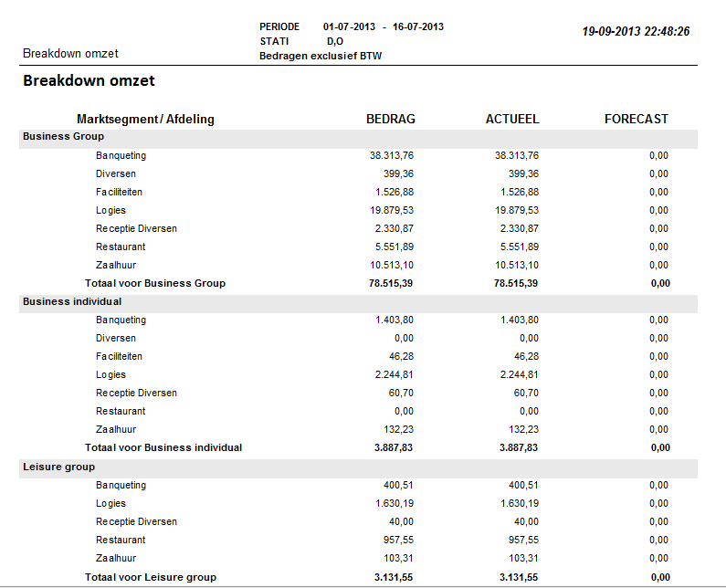Image resolution: width=726 pixels, height=588 pixels.
Task: Click FORECAST total for Business Group
Action: [x=660, y=283]
